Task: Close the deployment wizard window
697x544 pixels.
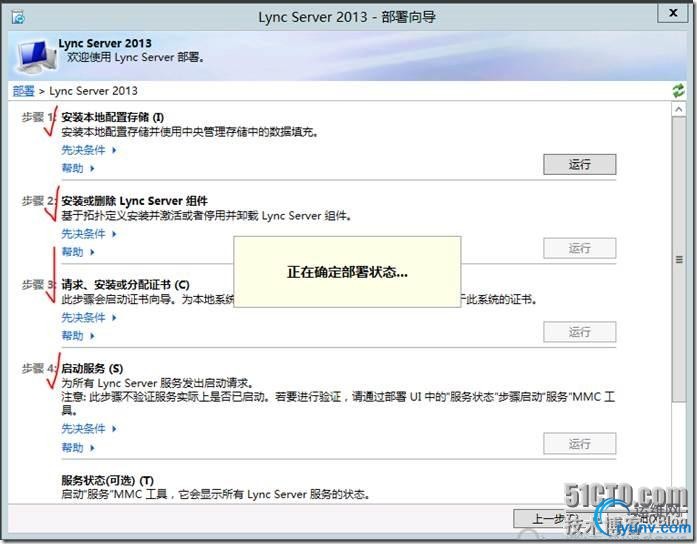Action: click(x=673, y=13)
